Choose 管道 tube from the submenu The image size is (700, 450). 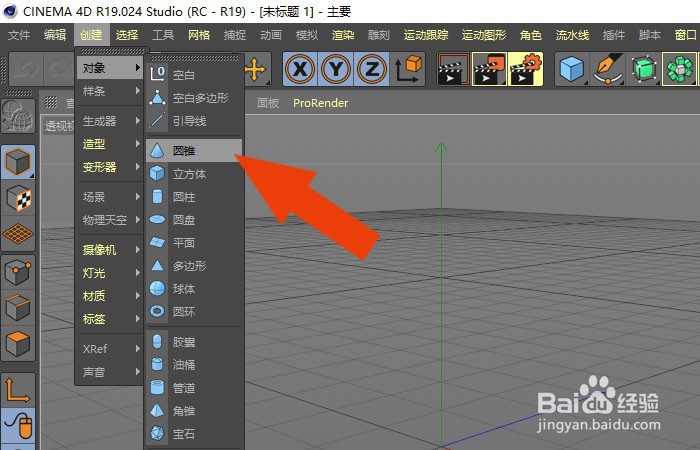194,388
